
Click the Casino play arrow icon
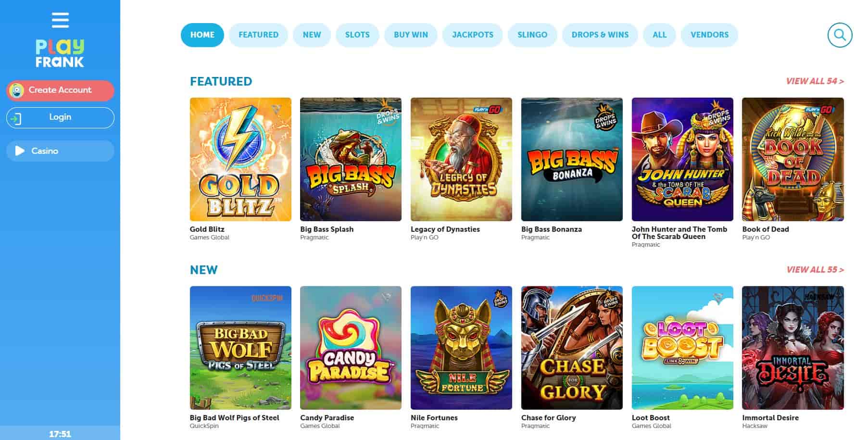(20, 151)
